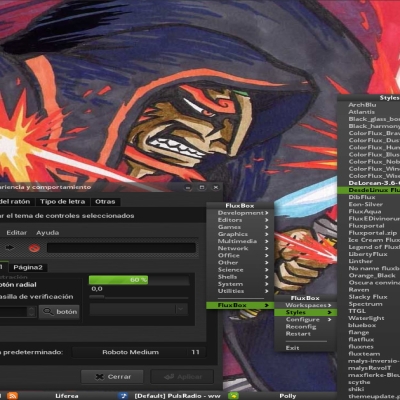This screenshot has width=400, height=400.
Task: Click the 'Liferea' taskbar entry label
Action: (67, 396)
